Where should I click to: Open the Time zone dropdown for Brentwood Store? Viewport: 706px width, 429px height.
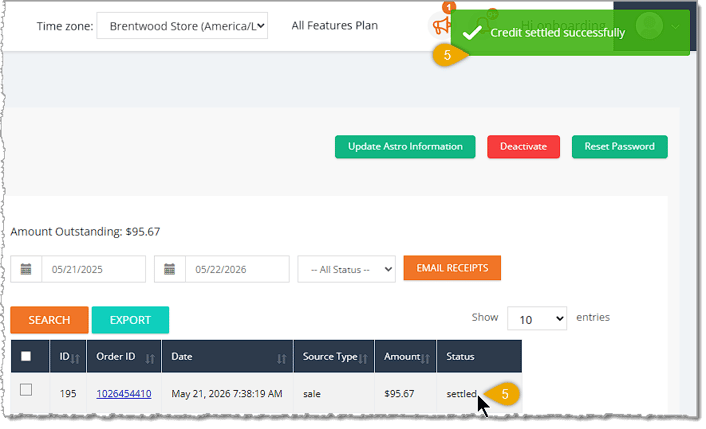[182, 26]
